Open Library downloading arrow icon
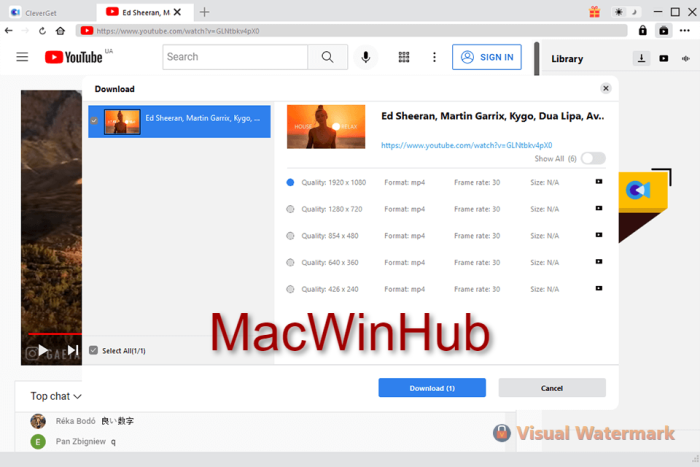Viewport: 700px width, 467px height. (642, 58)
